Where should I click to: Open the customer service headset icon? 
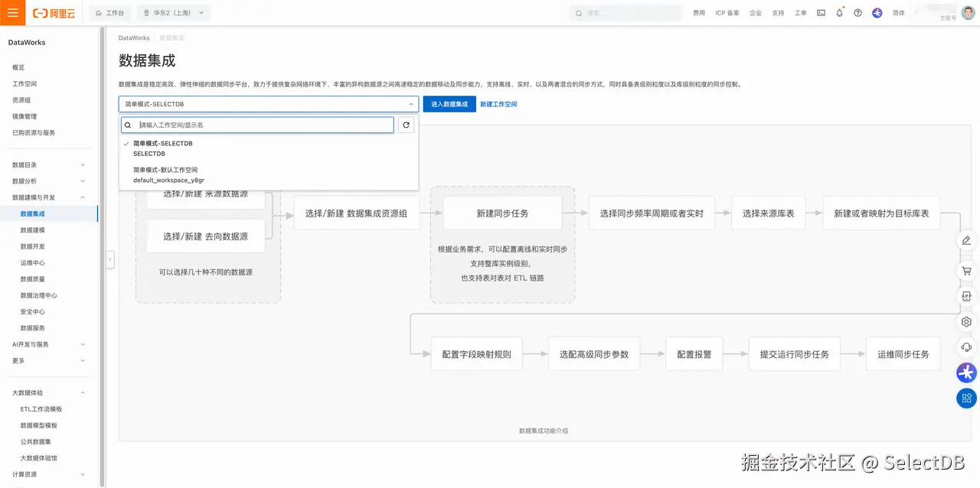pos(966,346)
